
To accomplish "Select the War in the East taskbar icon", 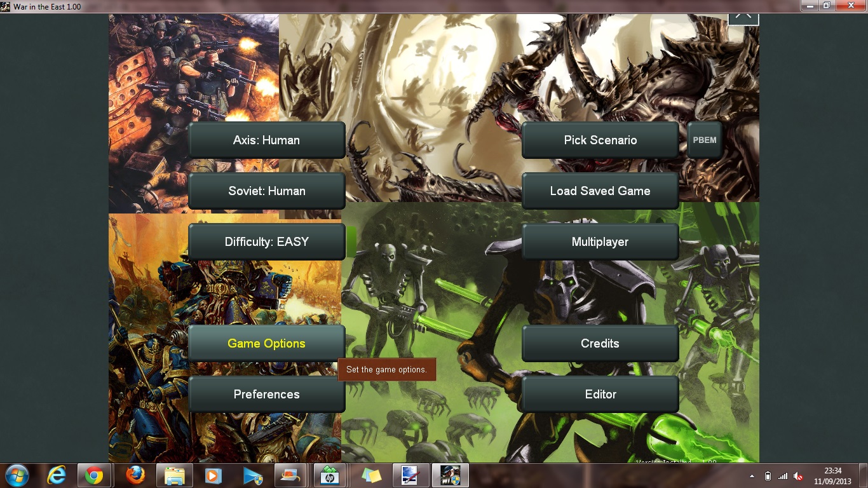I will point(451,475).
